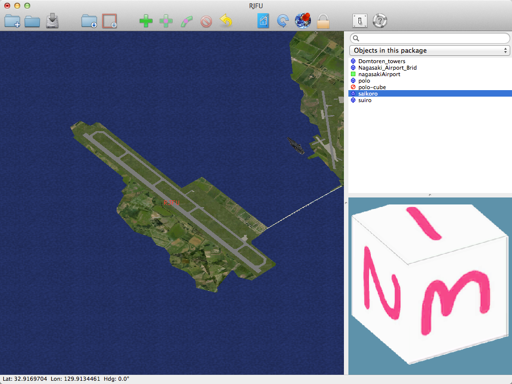Select Domtoren_towers in the object list
Screen dimensions: 512x384
382,61
